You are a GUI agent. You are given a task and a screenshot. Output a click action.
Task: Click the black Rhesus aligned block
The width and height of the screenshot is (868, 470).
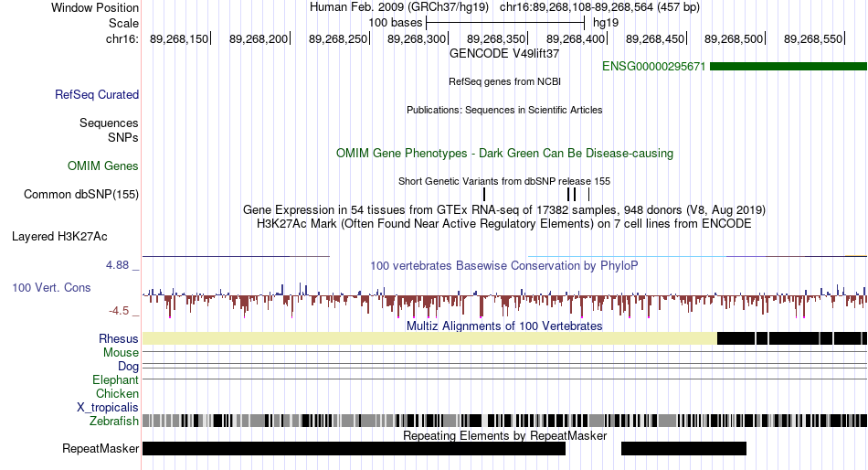[x=792, y=338]
